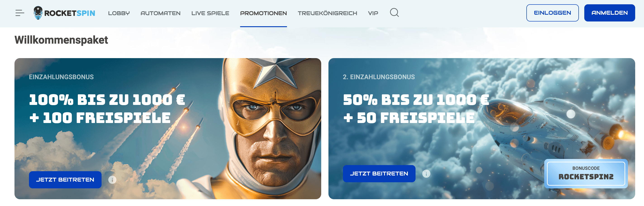Select the Live Spiele menu item
The image size is (644, 206).
(x=210, y=13)
